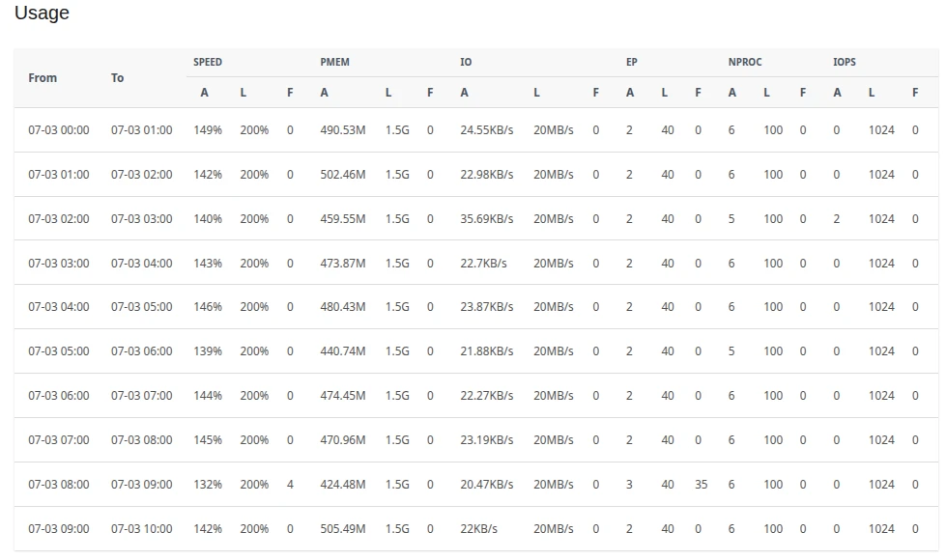Click the 490.53M memory usage value
Viewport: 946px width, 560px height.
pos(343,130)
